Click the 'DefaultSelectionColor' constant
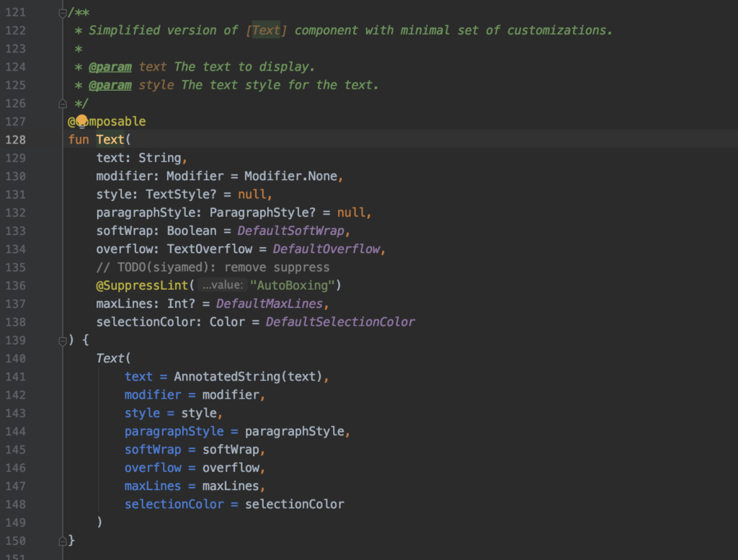Screen dimensions: 738x560 (340, 322)
